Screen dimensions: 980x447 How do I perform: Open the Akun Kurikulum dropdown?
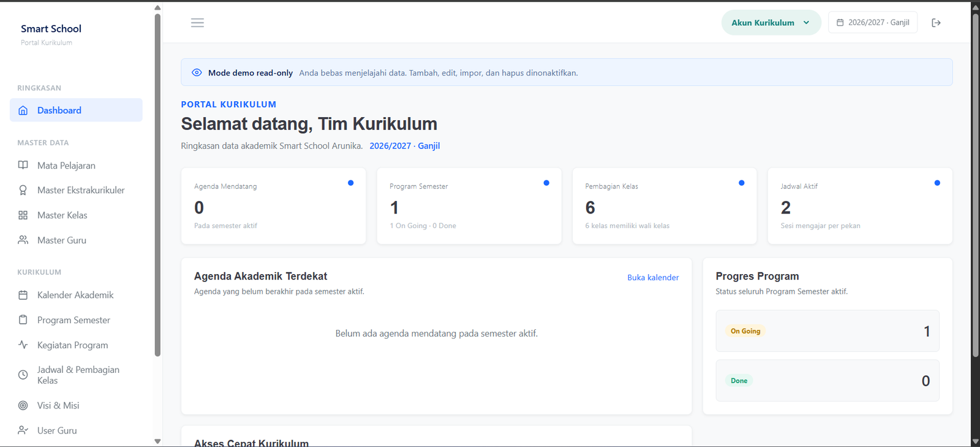point(771,23)
